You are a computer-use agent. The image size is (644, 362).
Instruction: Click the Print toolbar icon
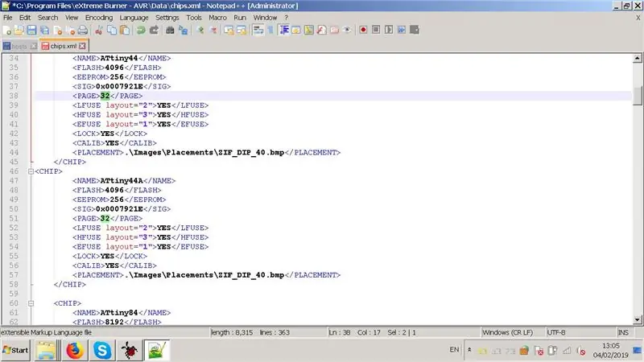pos(83,30)
